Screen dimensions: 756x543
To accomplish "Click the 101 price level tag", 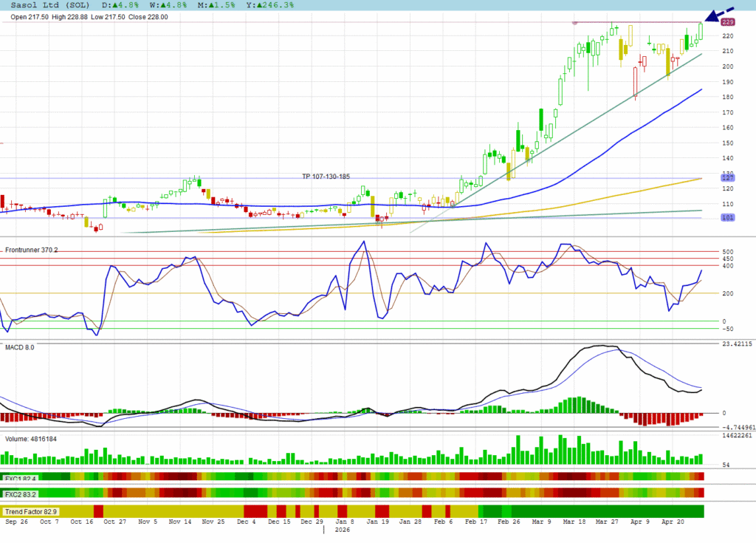I will [x=726, y=218].
